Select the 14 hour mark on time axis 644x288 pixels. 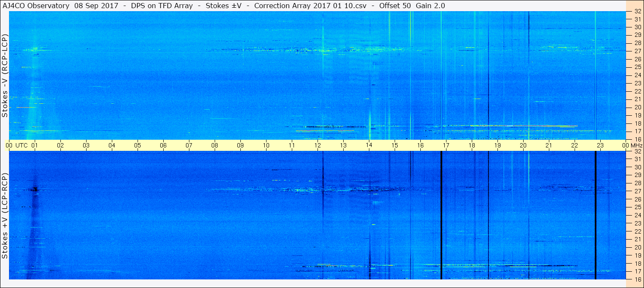pyautogui.click(x=369, y=145)
